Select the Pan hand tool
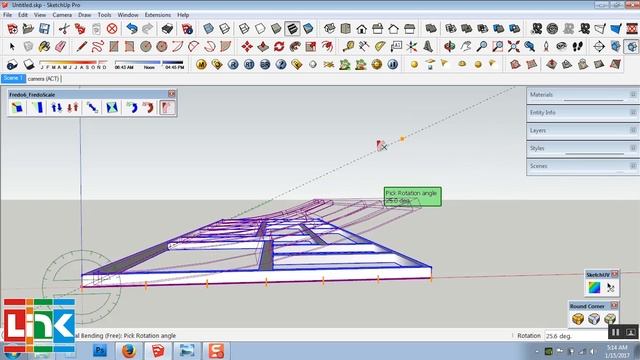 [x=465, y=47]
